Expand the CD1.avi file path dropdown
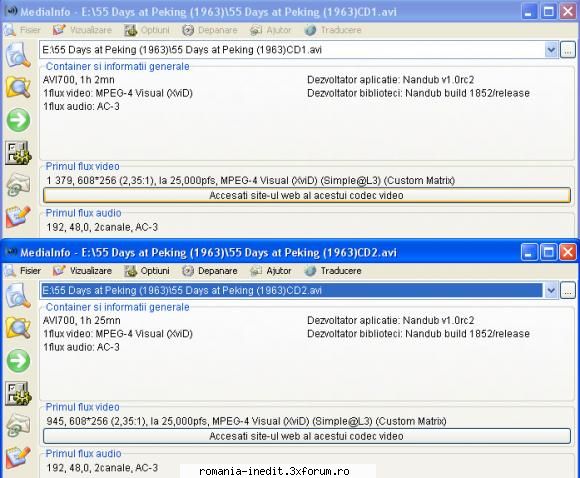580x478 pixels. pyautogui.click(x=551, y=50)
